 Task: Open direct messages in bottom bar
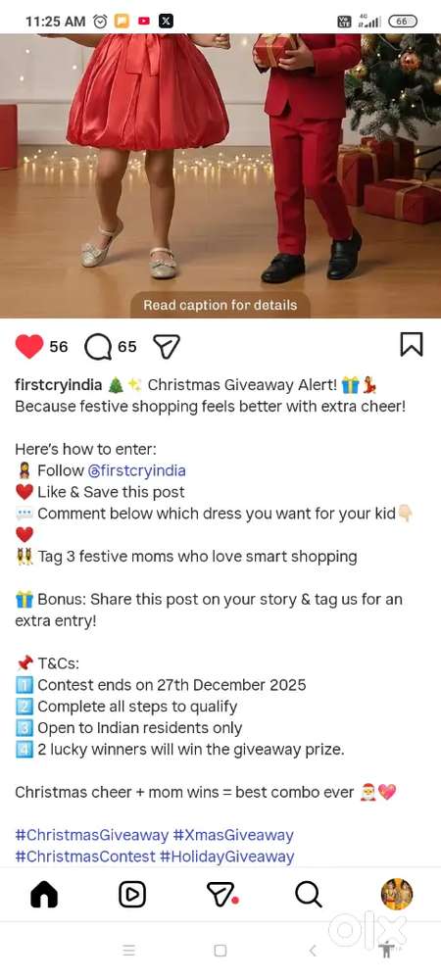221,895
